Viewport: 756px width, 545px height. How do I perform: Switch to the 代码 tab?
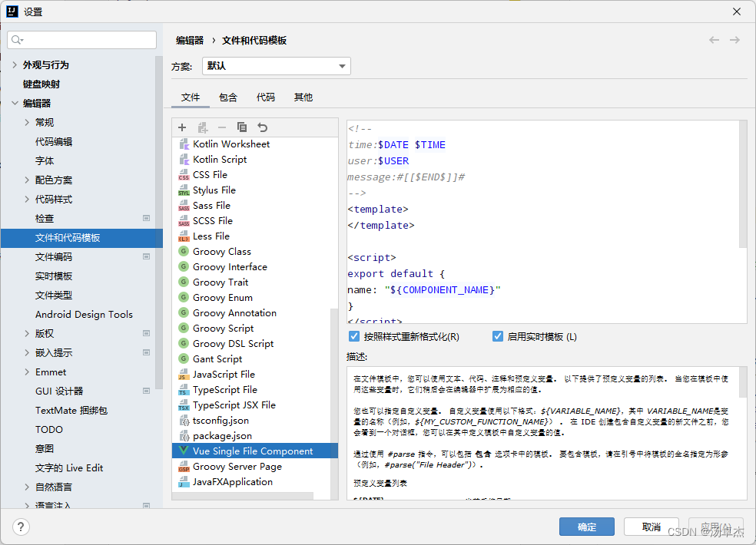click(x=266, y=97)
